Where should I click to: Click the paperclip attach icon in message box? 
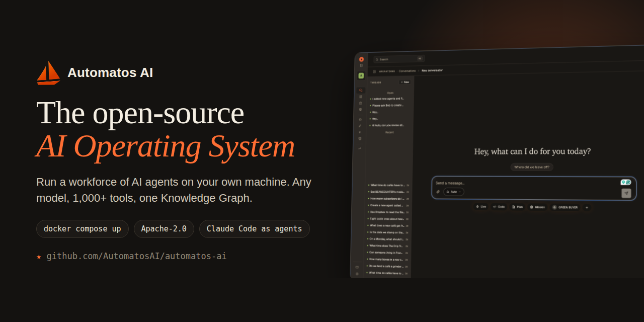[x=438, y=192]
